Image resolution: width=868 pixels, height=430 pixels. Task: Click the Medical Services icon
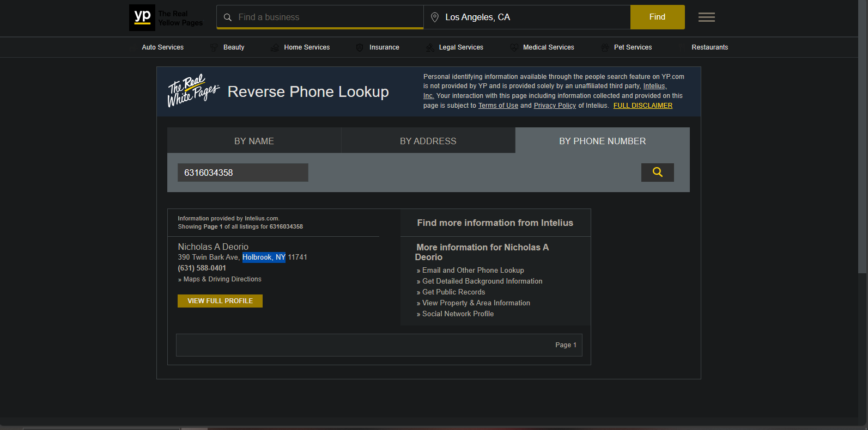pos(514,47)
